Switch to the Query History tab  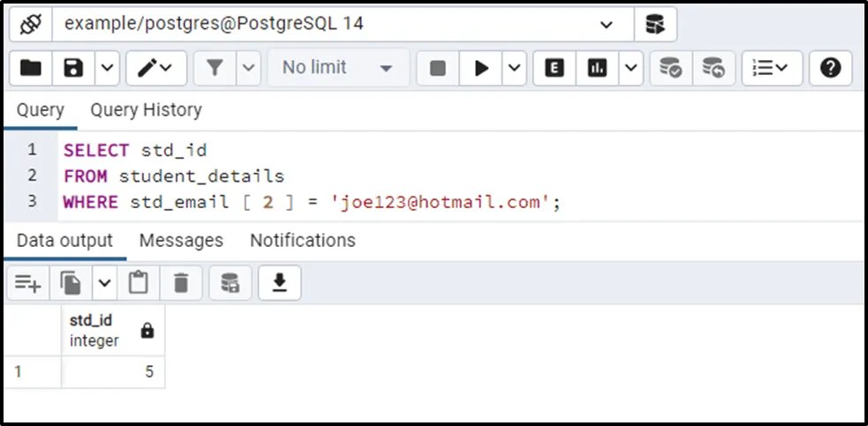click(x=146, y=110)
